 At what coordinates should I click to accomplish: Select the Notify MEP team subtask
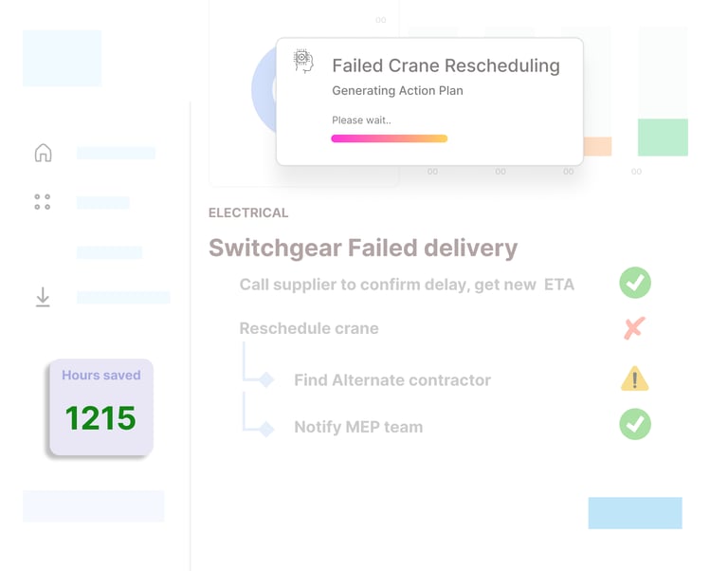(358, 427)
